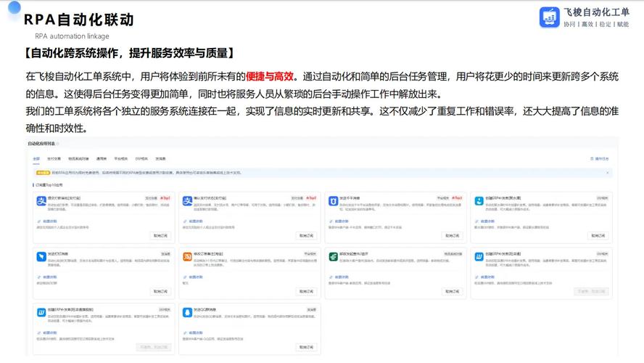Click the red 便捷与高效 text
Image resolution: width=644 pixels, height=363 pixels.
(270, 76)
